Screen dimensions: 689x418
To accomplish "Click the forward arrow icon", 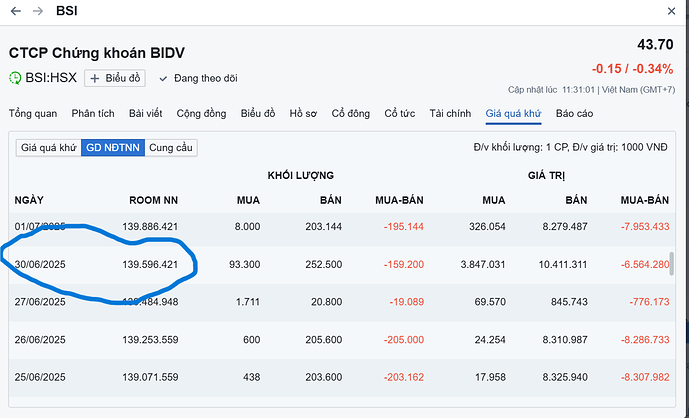I will tap(37, 11).
